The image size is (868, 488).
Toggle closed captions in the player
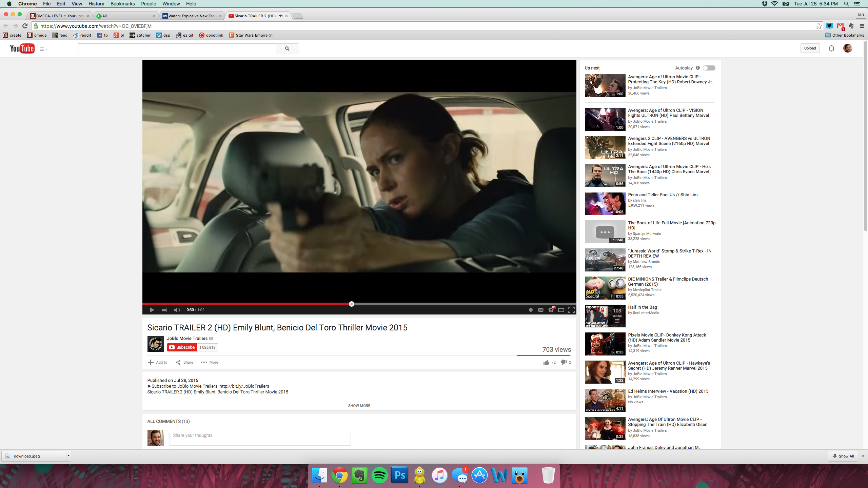(541, 310)
